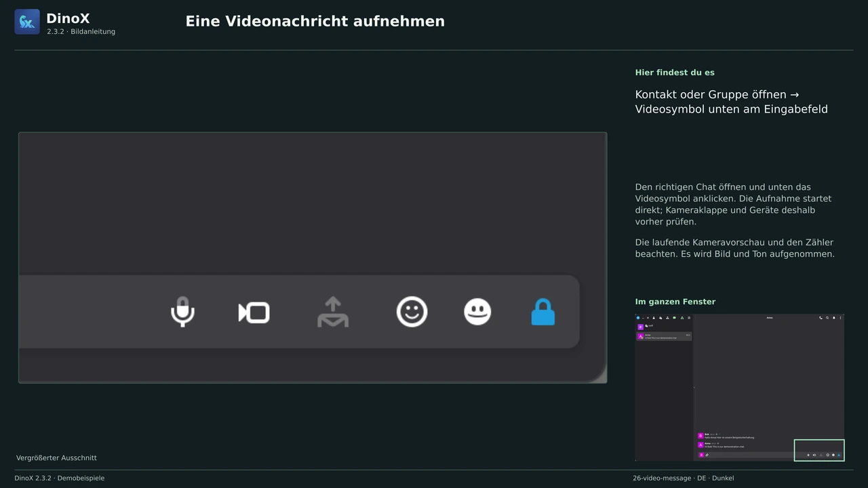
Task: Click the paperclip attachment icon in the thumbnail
Action: click(x=707, y=455)
